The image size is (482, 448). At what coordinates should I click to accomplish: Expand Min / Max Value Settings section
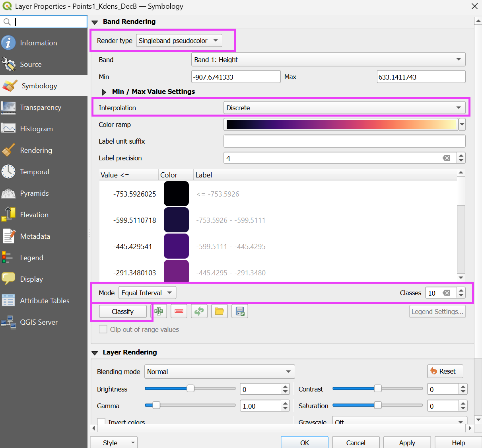pos(104,92)
